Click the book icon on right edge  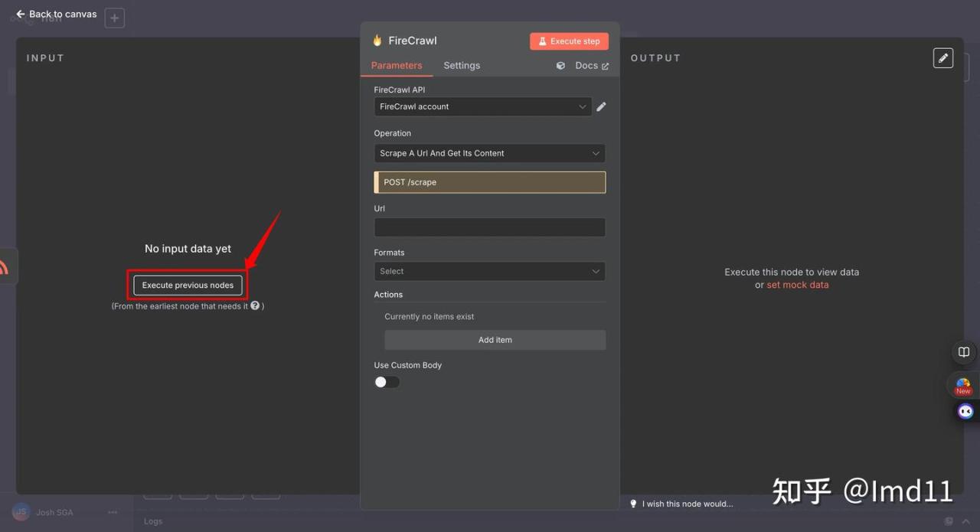click(964, 352)
